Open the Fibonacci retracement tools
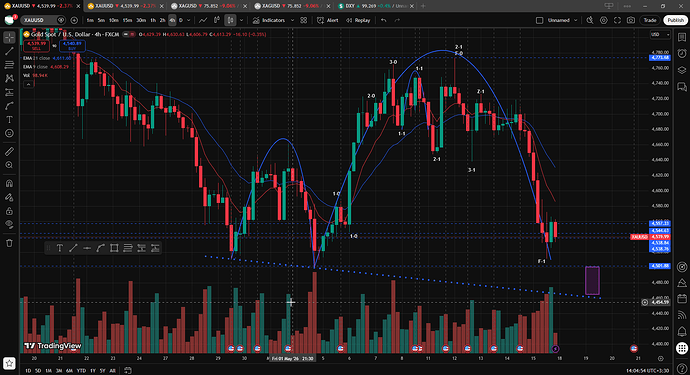This screenshot has height=375, width=690. (9, 65)
